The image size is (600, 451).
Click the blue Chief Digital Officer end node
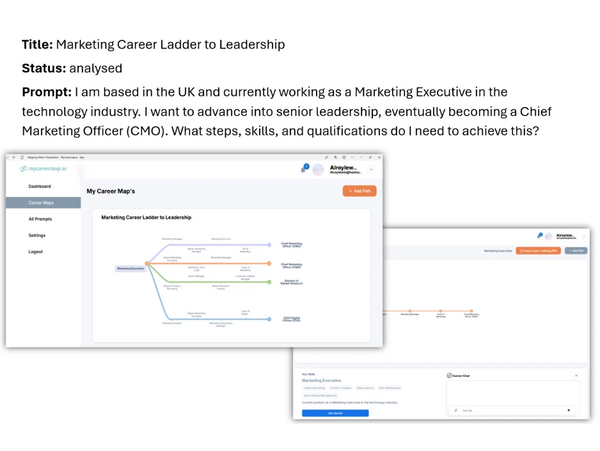coord(269,319)
